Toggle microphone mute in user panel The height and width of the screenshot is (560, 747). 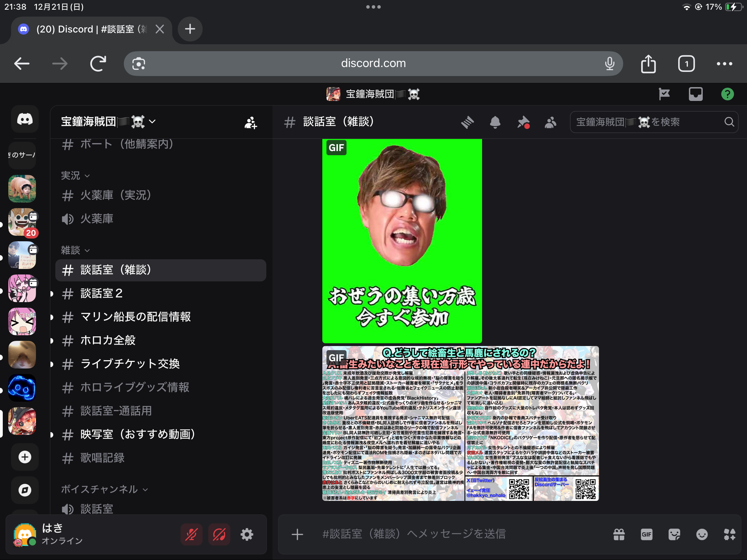coord(191,534)
